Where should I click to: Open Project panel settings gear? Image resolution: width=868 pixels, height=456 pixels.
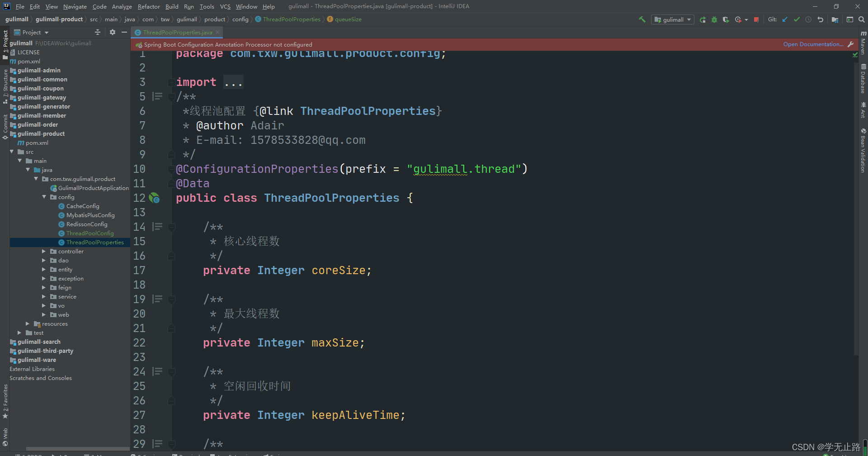(113, 32)
